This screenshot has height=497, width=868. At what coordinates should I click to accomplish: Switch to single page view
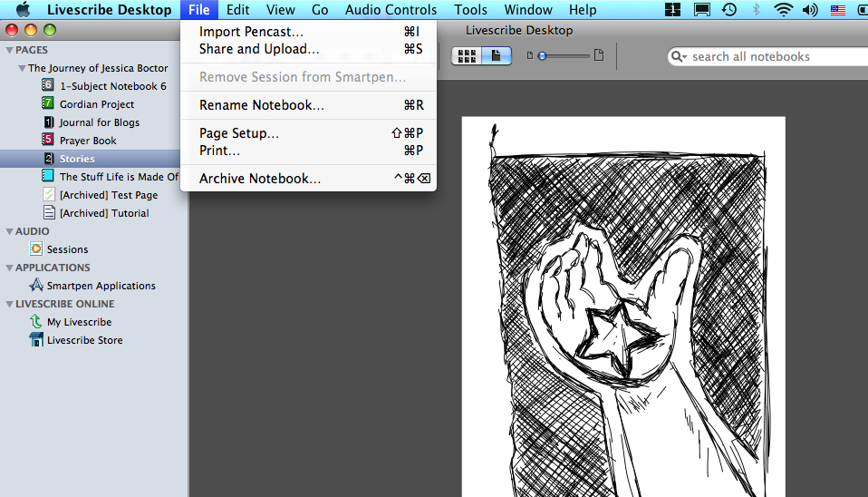[496, 56]
